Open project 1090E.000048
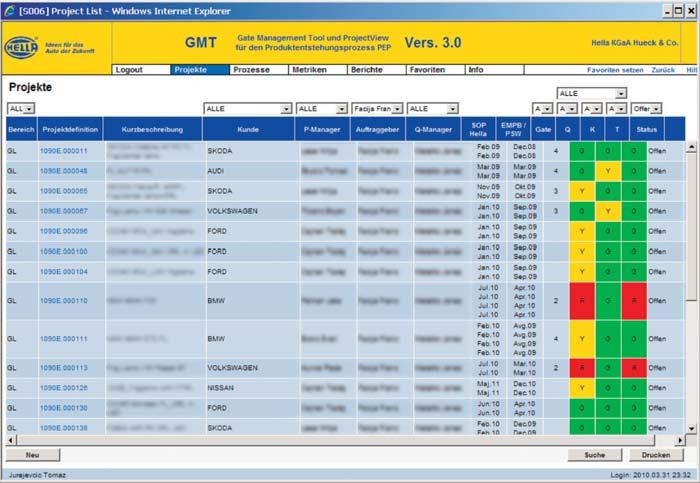The image size is (700, 483). (64, 171)
